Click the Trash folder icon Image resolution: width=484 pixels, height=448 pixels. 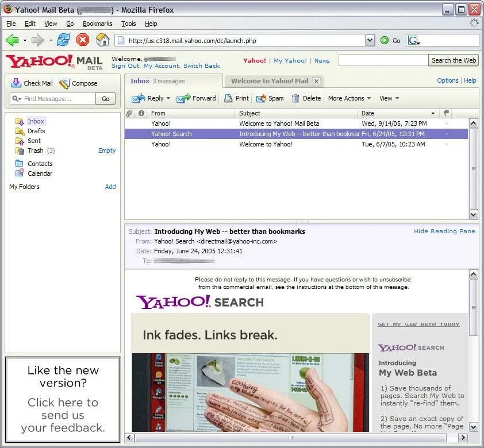pos(20,151)
